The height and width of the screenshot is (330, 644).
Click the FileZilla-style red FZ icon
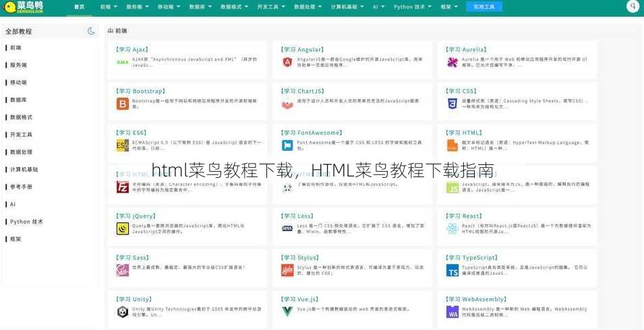[122, 187]
